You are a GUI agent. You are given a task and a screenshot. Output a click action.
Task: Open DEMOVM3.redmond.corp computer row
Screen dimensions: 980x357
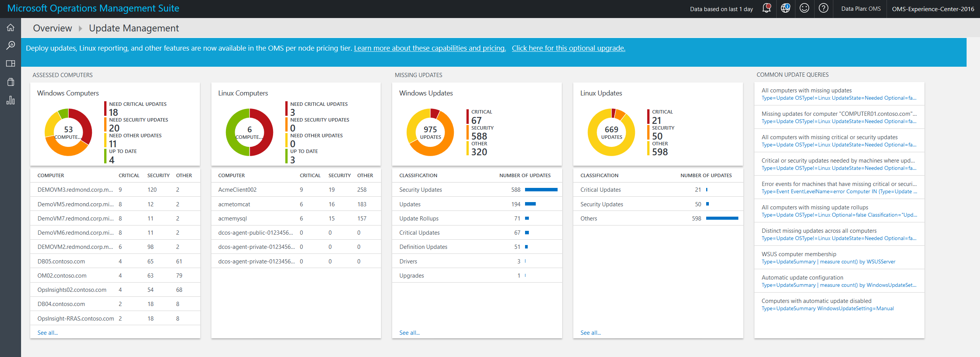click(115, 189)
